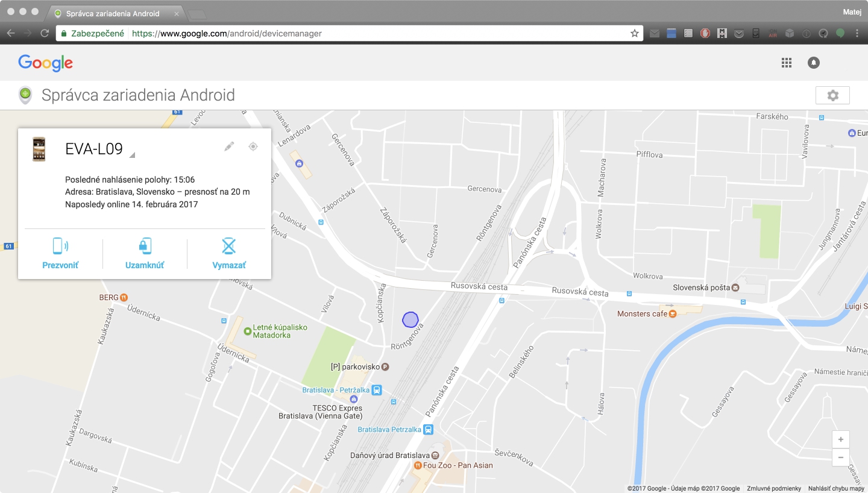Open the Google apps grid
This screenshot has width=868, height=493.
pos(786,63)
